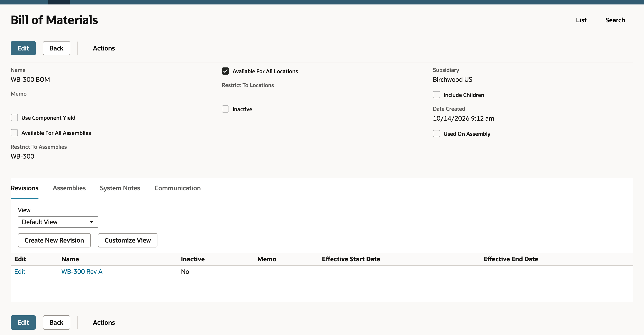644x335 pixels.
Task: Click the Name column header
Action: click(x=70, y=259)
